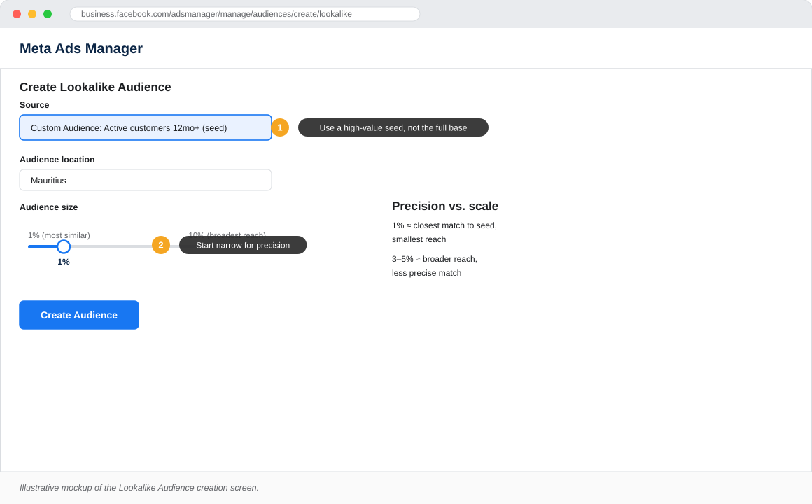The image size is (812, 504).
Task: Click the 1% (most similar) slider label
Action: coord(59,235)
